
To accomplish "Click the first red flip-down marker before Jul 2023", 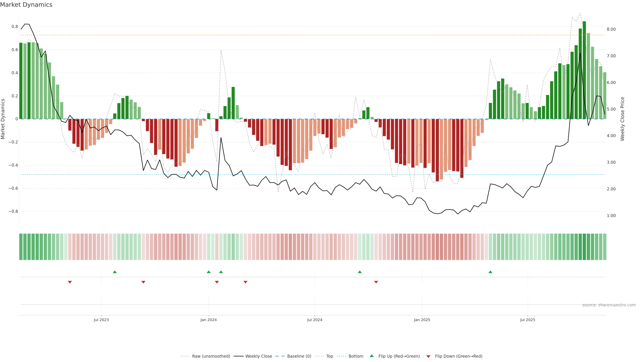I will tap(70, 282).
